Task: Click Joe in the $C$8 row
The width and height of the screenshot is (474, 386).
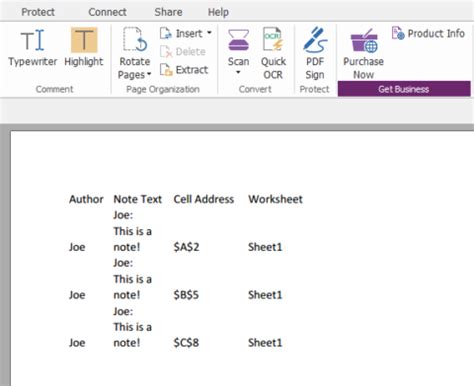Action: (77, 343)
